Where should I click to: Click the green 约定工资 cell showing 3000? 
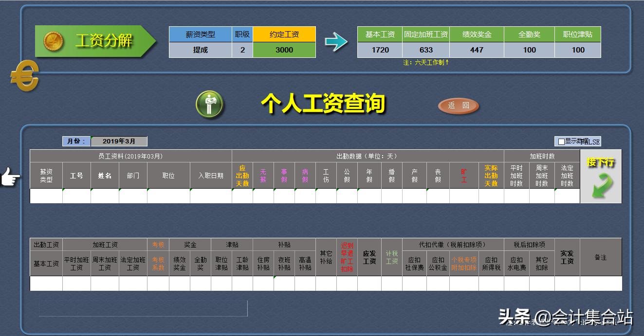pyautogui.click(x=284, y=50)
